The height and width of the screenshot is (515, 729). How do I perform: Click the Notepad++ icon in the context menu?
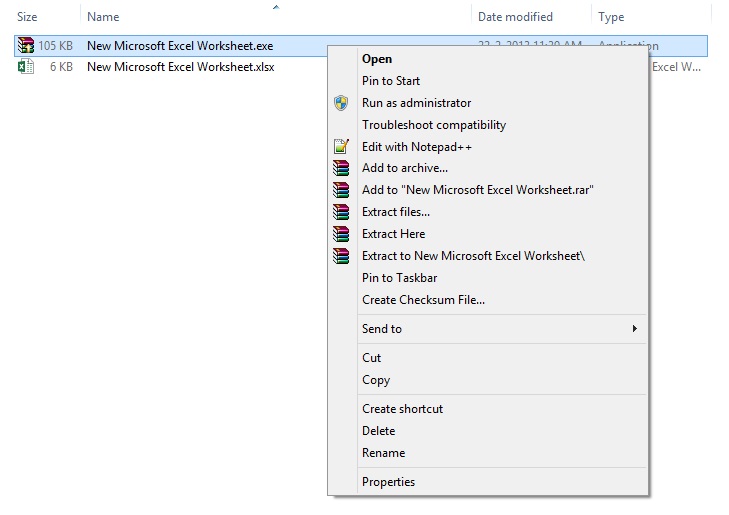(341, 146)
